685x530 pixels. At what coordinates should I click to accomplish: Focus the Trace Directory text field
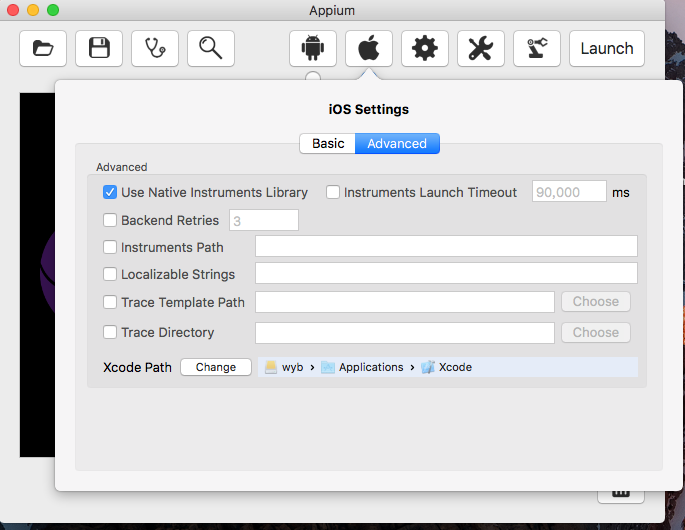pos(405,333)
